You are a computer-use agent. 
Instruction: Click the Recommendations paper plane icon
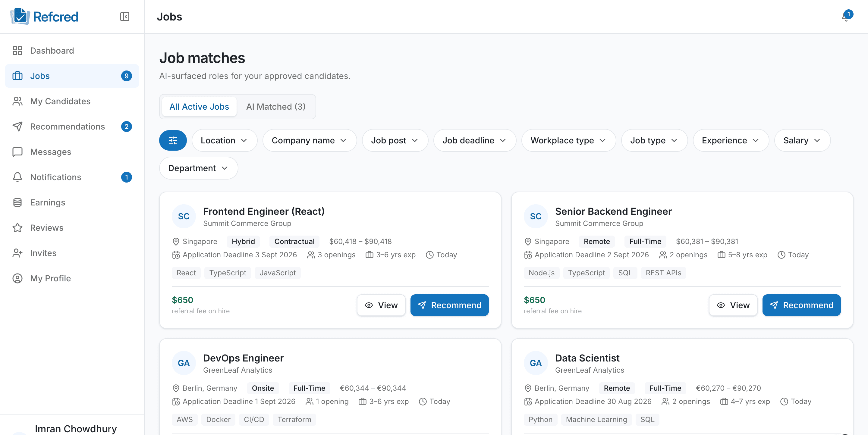[17, 126]
